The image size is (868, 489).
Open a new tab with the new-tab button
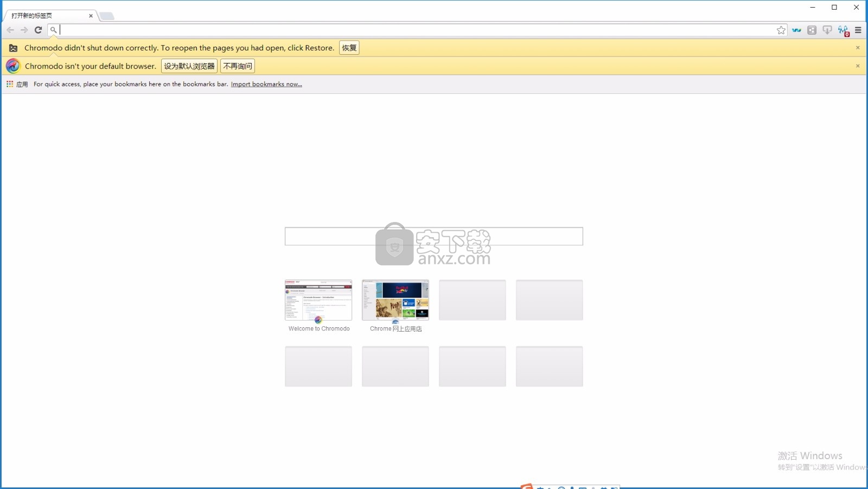pyautogui.click(x=107, y=16)
